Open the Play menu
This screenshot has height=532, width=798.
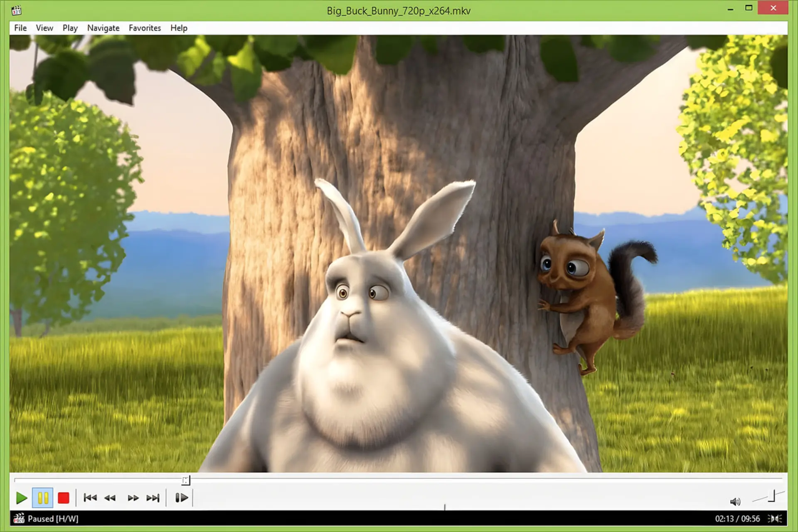click(70, 28)
